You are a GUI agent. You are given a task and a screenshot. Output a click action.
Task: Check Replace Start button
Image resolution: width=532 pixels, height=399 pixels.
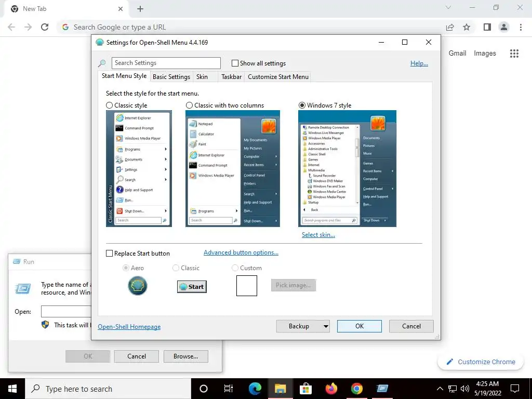(x=109, y=254)
